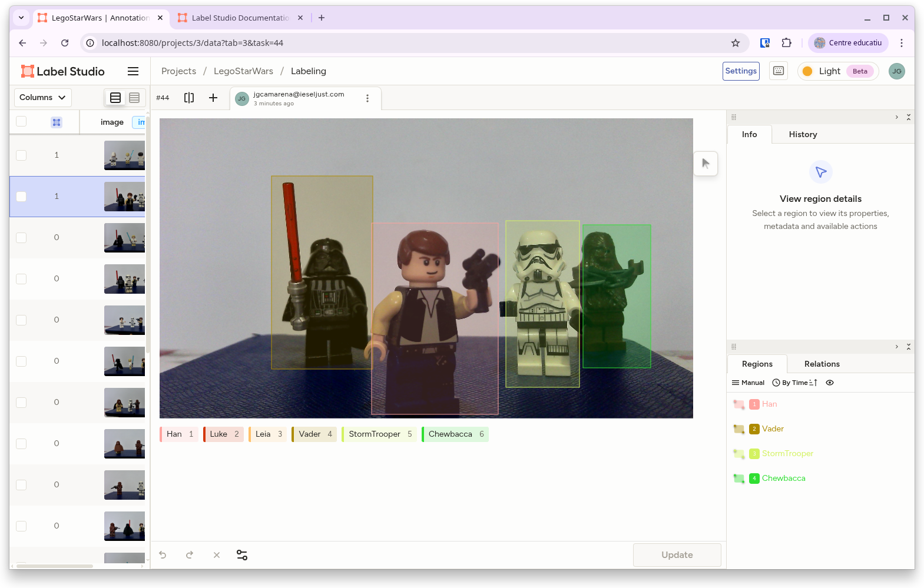Reset annotation with the X icon
Viewport: 924px width, 588px height.
click(x=216, y=555)
